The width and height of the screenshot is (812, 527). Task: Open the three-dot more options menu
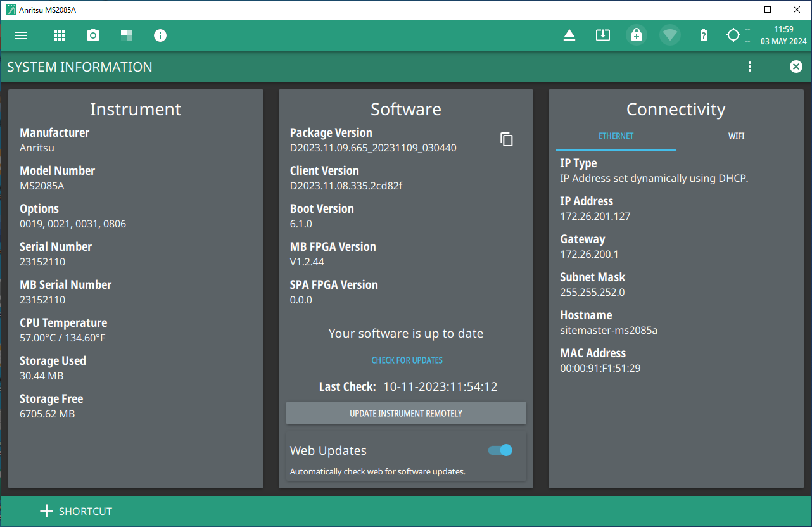tap(750, 67)
